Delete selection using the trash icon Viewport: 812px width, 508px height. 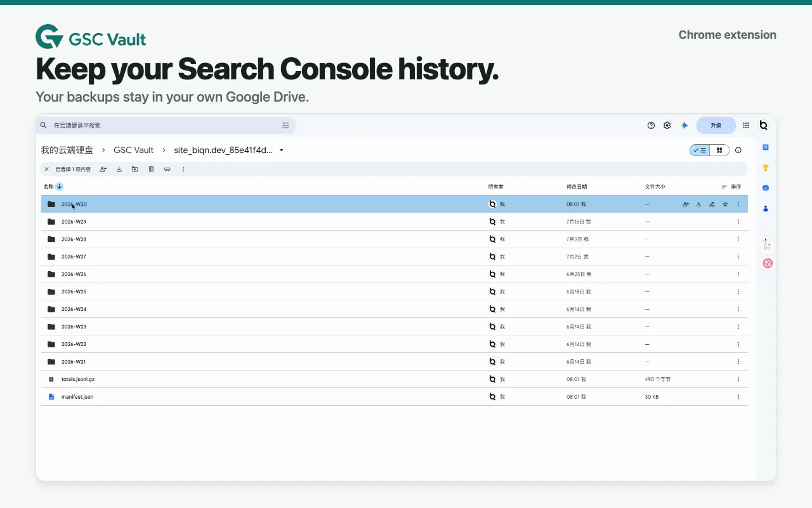(151, 170)
